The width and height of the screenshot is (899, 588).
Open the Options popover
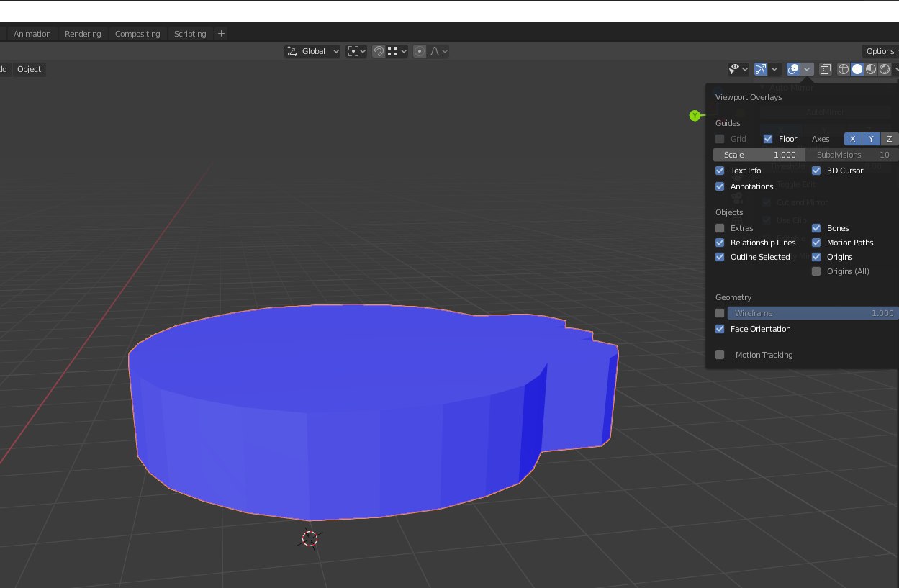pos(880,51)
